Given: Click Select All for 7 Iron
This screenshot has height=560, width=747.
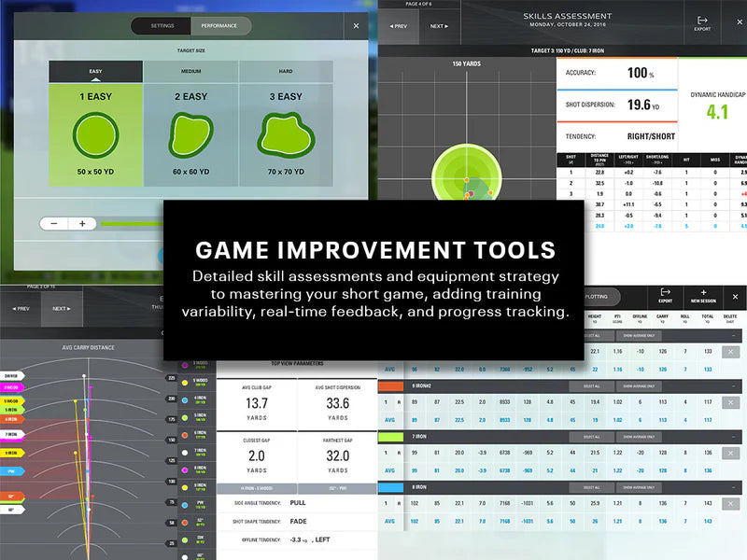Looking at the screenshot, I should click(590, 436).
